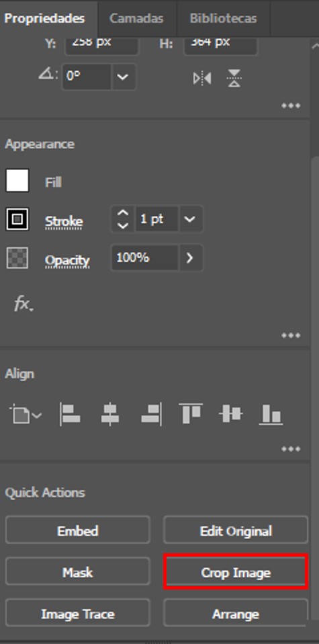Expand the rotation angle dropdown

(x=123, y=77)
